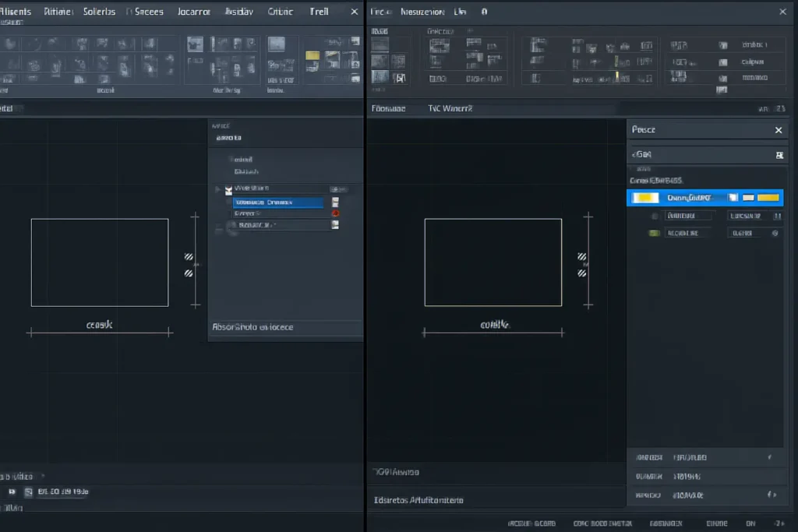
Task: Toggle the ON indicator in the bottom status bar
Action: coord(750,523)
